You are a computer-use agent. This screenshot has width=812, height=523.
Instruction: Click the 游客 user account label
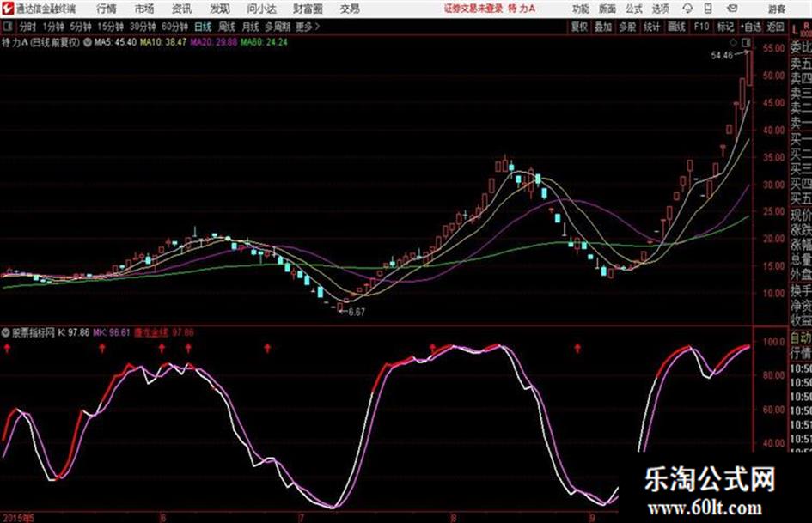click(776, 9)
